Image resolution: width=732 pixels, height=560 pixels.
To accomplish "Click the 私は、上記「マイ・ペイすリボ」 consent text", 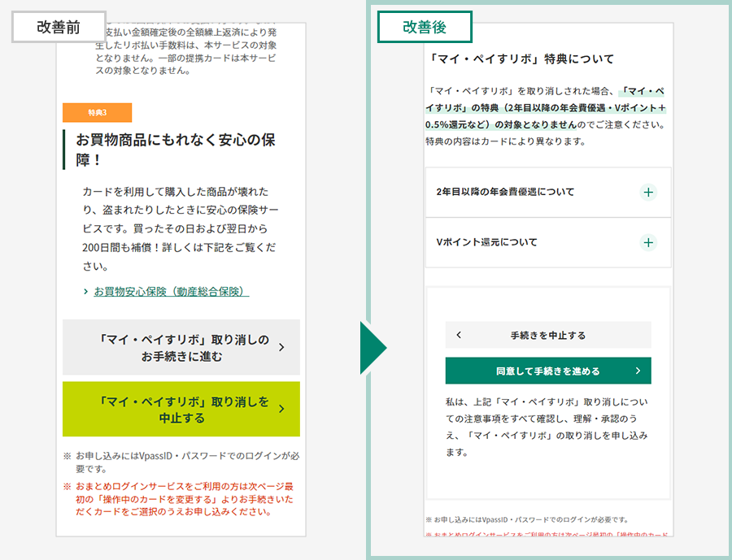I will click(x=547, y=427).
